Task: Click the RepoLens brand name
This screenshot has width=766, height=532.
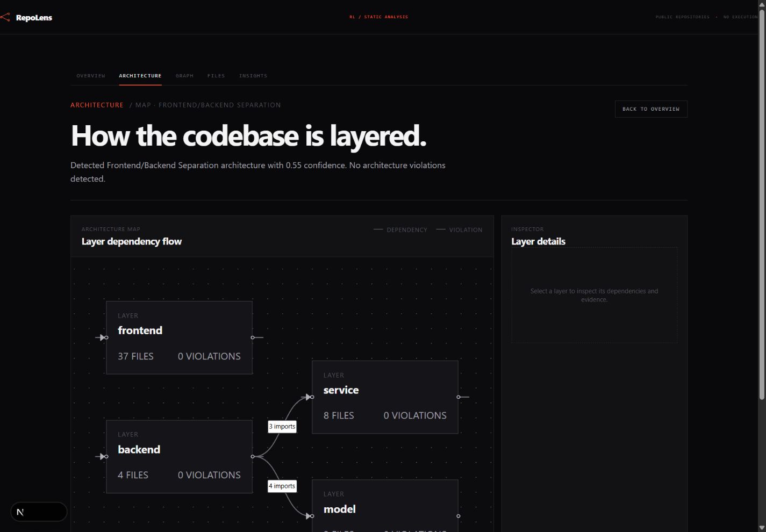Action: (34, 18)
